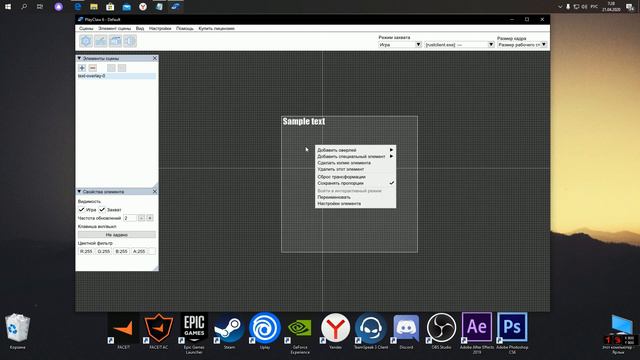This screenshot has width=640, height=360.
Task: Select text-overlay-0 in scene elements list
Action: click(x=117, y=76)
